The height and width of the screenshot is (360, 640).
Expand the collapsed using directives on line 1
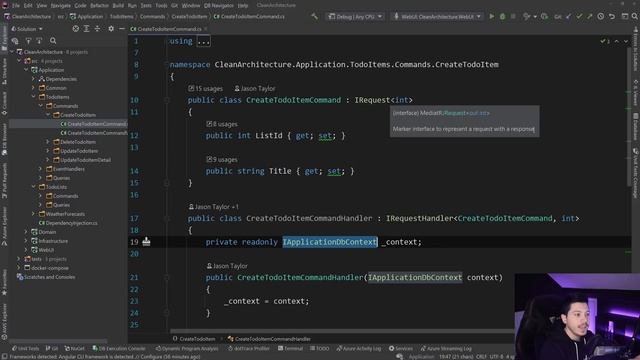pyautogui.click(x=203, y=41)
